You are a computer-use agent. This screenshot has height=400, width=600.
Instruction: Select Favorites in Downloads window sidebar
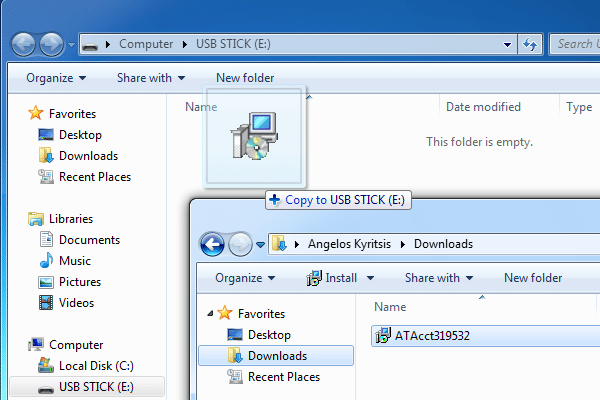(x=261, y=314)
